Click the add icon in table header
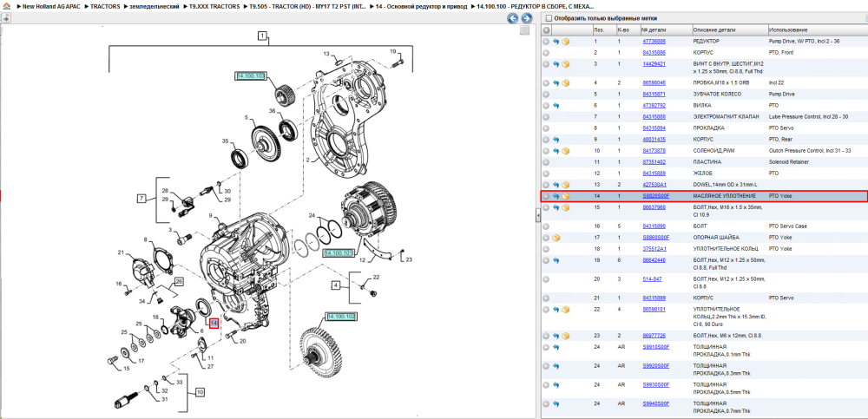Image resolution: width=868 pixels, height=419 pixels. [546, 29]
